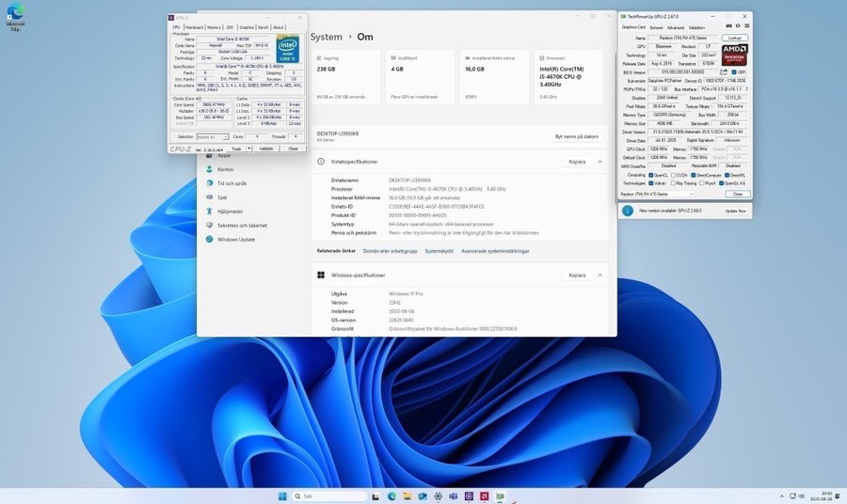Toggle CUDA checkbox in GPU-Z
The image size is (847, 504).
coord(673,175)
